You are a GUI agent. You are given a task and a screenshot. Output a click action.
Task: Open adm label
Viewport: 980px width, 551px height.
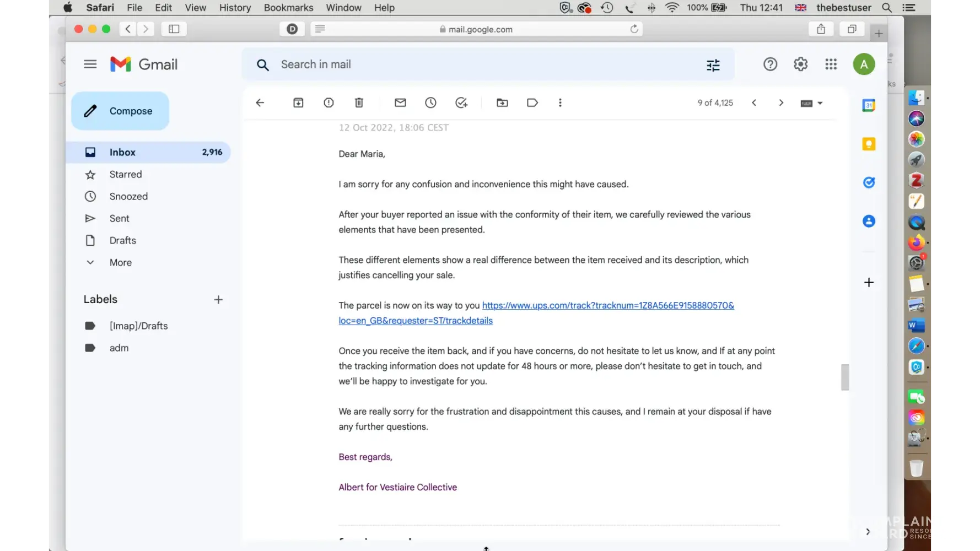click(119, 348)
